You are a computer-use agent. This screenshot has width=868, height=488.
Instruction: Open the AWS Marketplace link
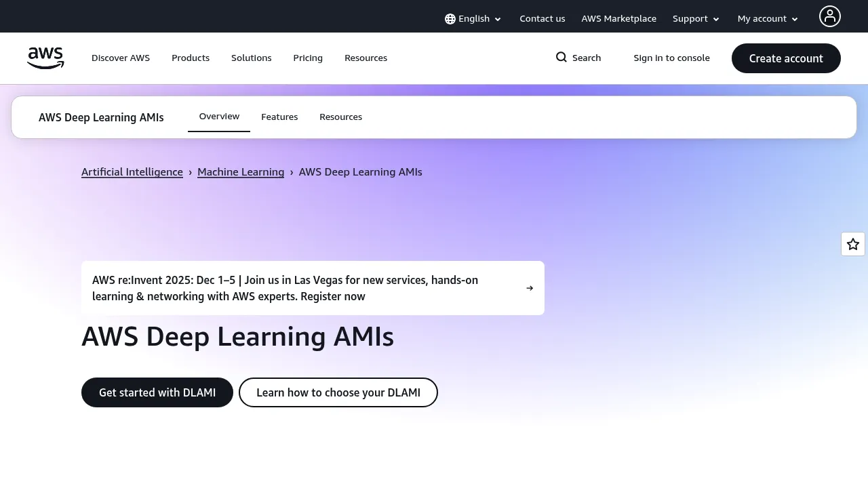tap(619, 19)
